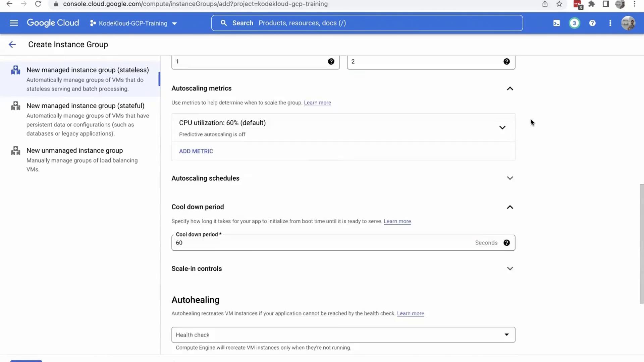Bookmark this page with star icon
This screenshot has height=362, width=644.
point(559,4)
